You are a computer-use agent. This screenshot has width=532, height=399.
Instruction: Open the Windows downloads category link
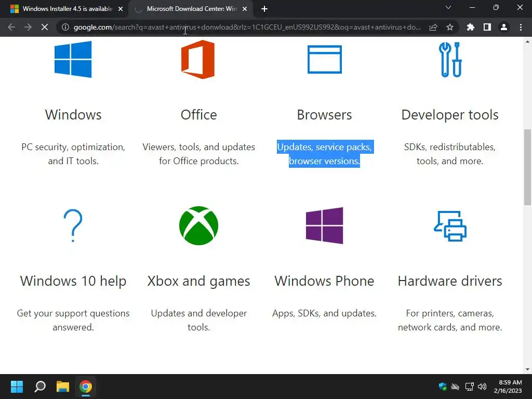(73, 115)
